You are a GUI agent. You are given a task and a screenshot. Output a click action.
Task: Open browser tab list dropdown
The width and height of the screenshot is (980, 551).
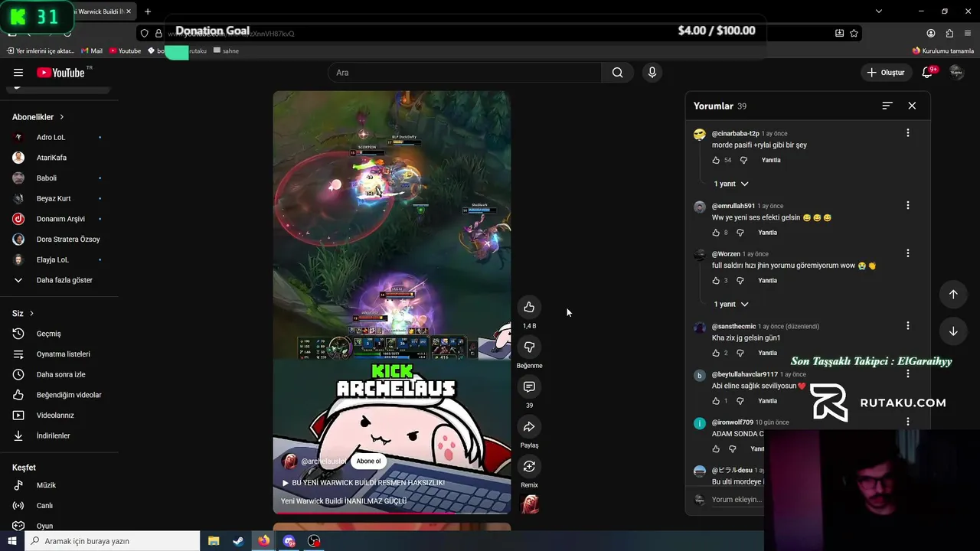point(878,11)
